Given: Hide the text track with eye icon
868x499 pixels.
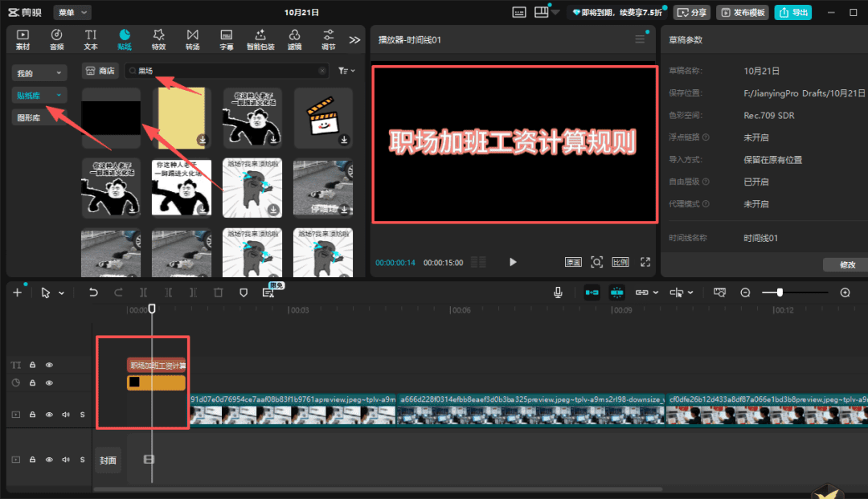Looking at the screenshot, I should coord(49,365).
